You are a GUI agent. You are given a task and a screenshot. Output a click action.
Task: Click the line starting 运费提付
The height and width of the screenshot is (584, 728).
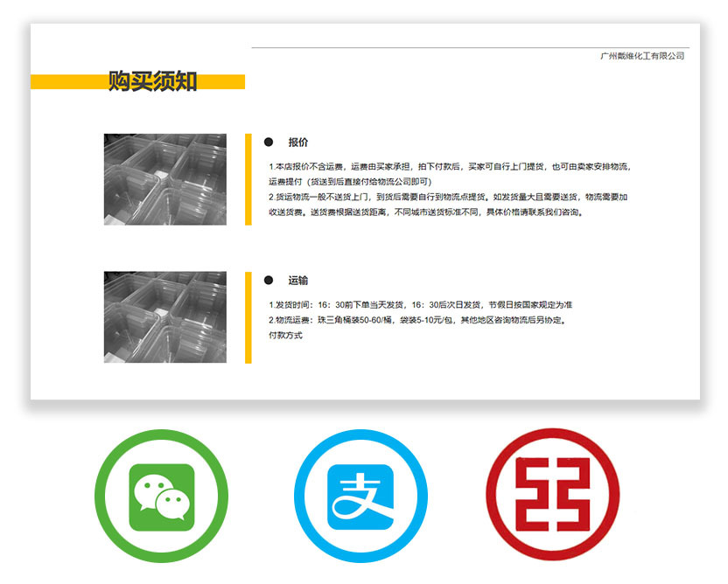pos(350,182)
